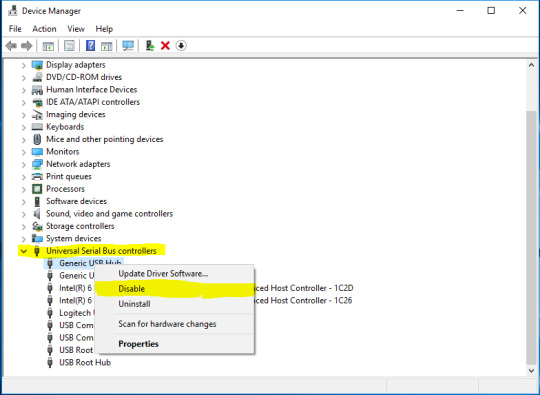Expand the Software devices node
540x395 pixels.
click(x=23, y=201)
